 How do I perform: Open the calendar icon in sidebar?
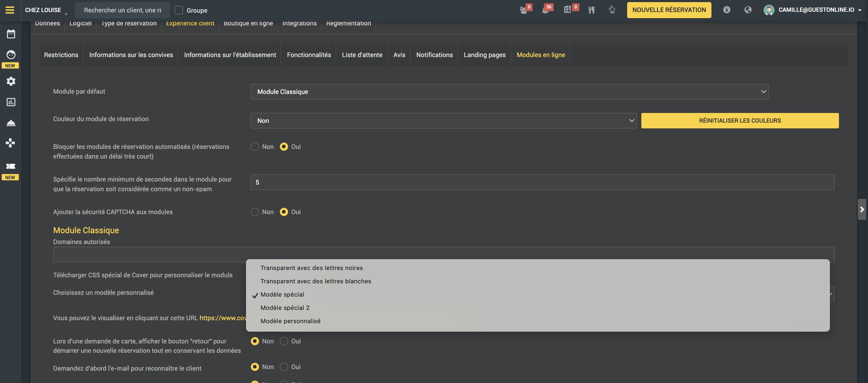click(x=11, y=34)
